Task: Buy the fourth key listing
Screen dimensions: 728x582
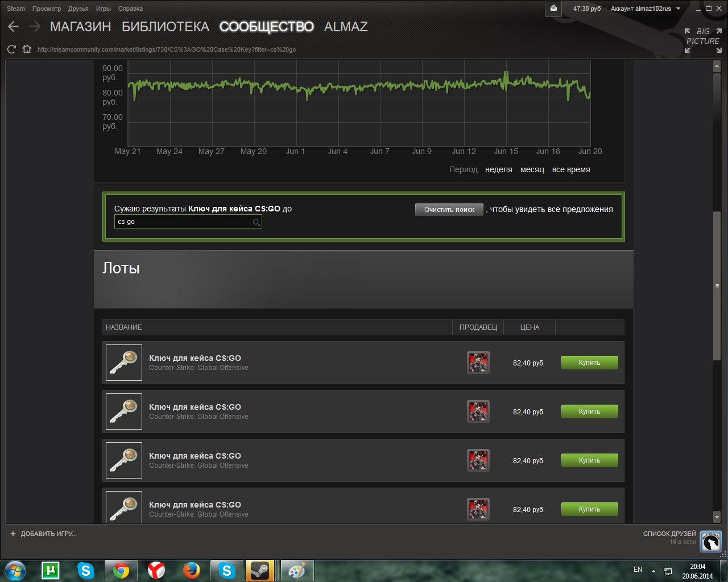Action: click(x=590, y=509)
